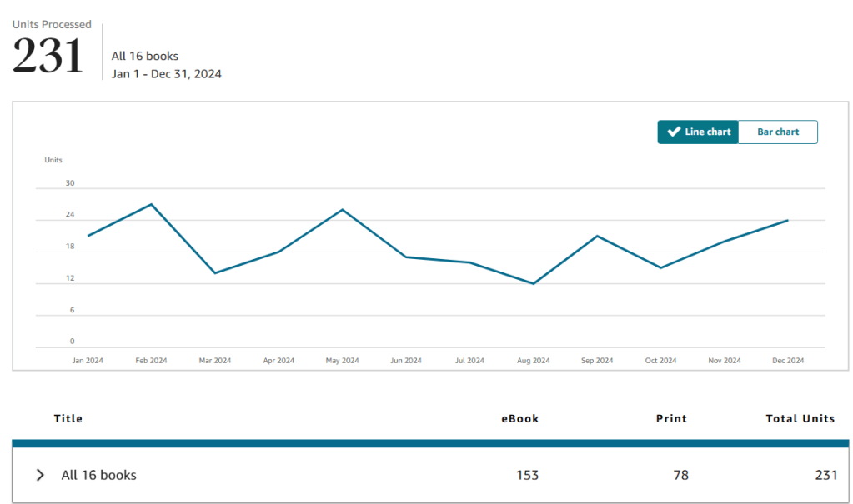Click the Print units value 78
Screen dimensions: 853x504
tap(680, 475)
